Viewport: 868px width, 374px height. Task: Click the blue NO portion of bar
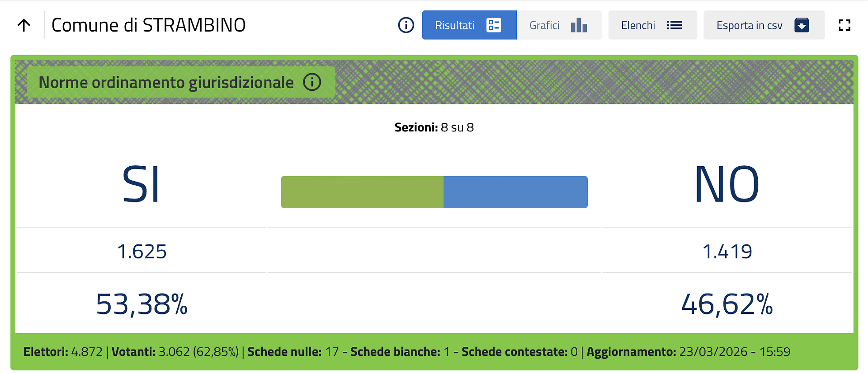(515, 192)
